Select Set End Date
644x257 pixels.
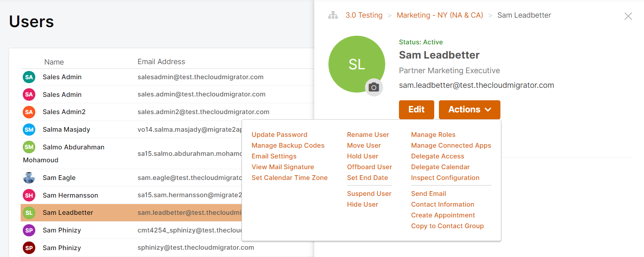tap(367, 178)
